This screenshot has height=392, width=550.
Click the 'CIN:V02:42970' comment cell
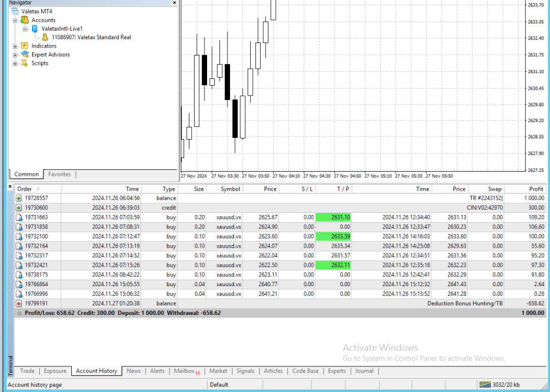click(485, 208)
